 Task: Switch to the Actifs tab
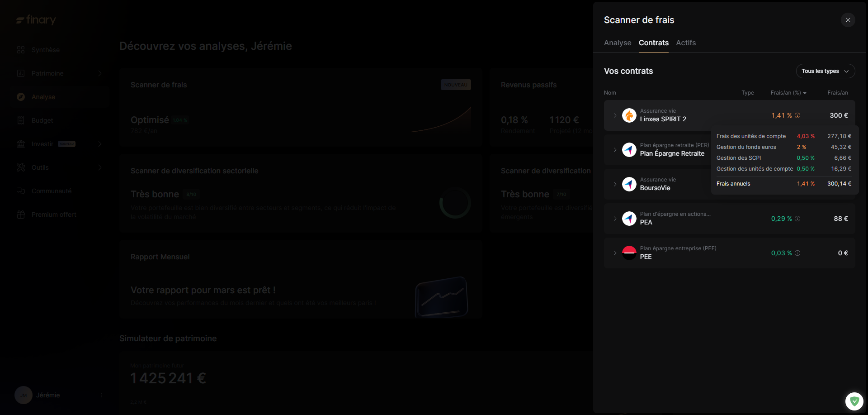[x=686, y=43]
